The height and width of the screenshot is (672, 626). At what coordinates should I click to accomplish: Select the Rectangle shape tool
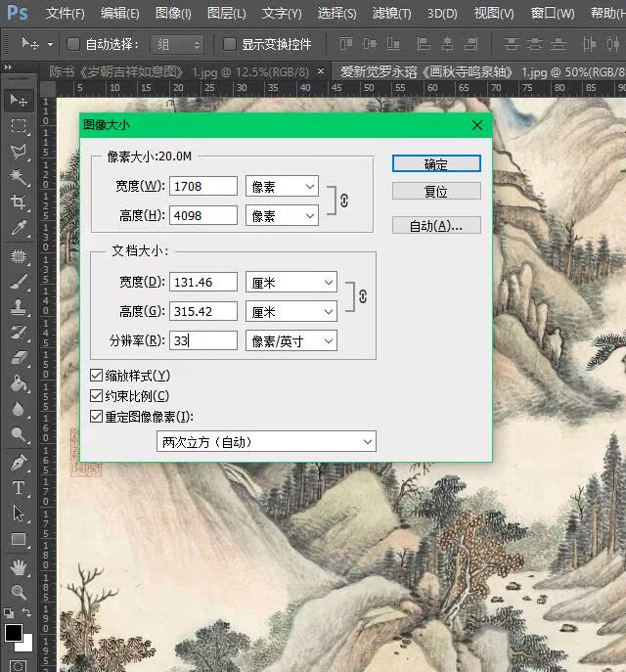tap(19, 539)
